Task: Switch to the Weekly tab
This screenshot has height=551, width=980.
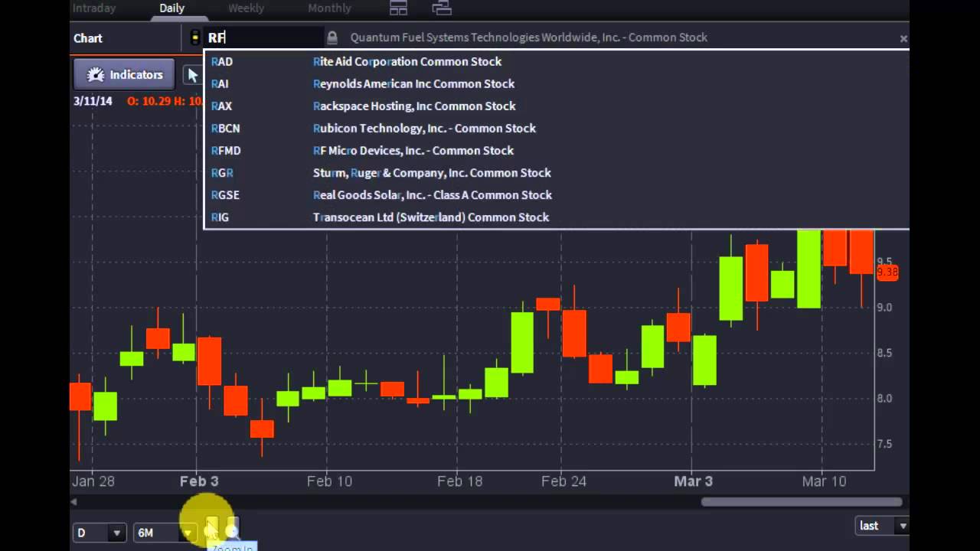Action: pyautogui.click(x=246, y=8)
